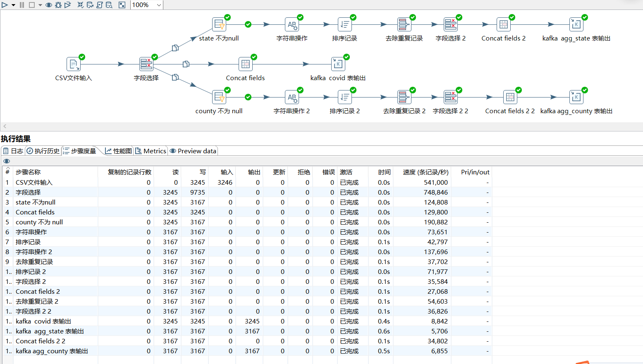
Task: Select the 去除重复记录 2 metrics row
Action: click(x=247, y=301)
